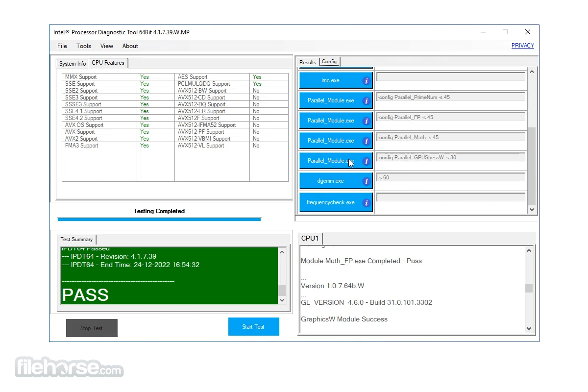Open info icon for Parallel_GPUStressW module
The image size is (588, 392).
point(366,161)
